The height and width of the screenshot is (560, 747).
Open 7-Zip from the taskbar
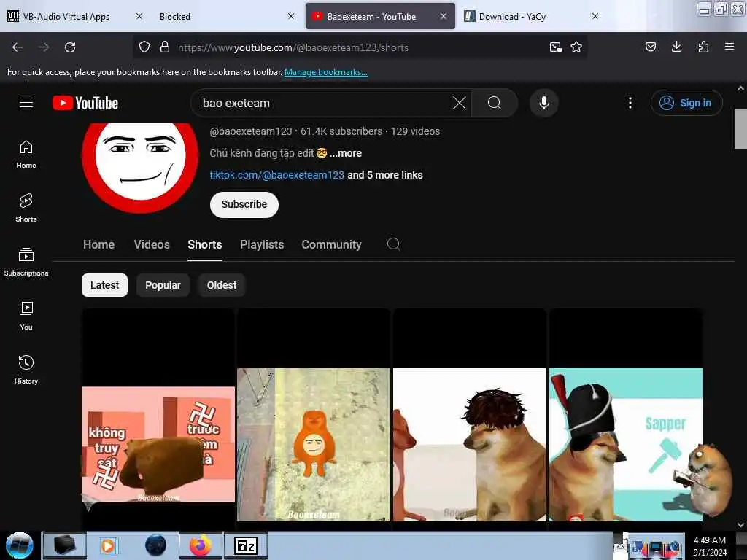[246, 545]
